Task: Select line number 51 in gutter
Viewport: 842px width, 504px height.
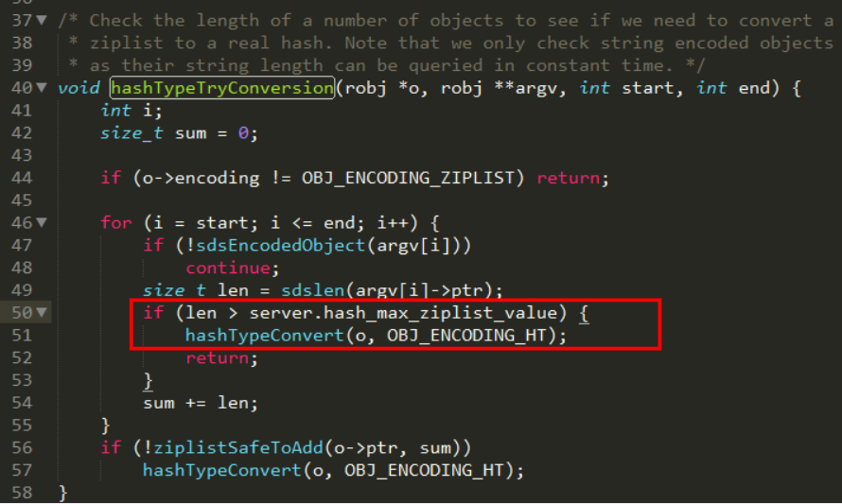Action: [x=22, y=335]
